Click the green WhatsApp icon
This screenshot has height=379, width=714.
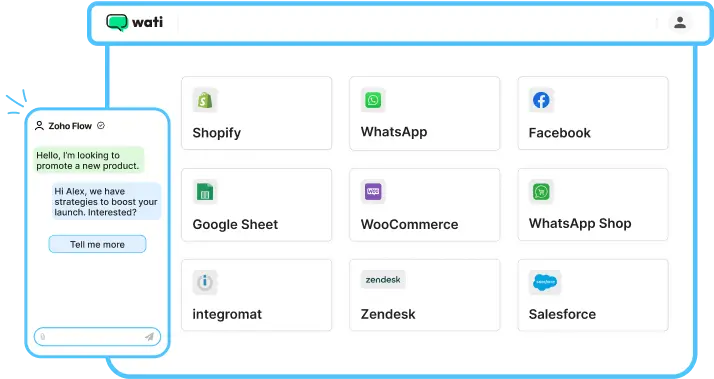[x=373, y=100]
